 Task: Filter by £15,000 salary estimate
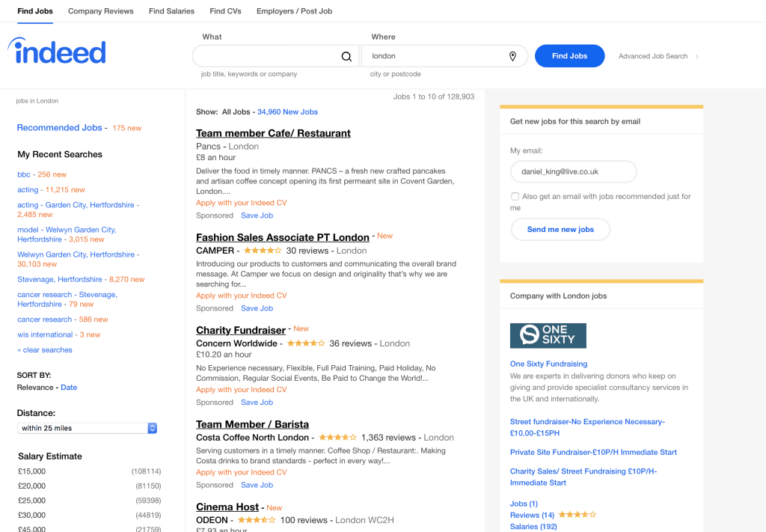[x=90, y=471]
